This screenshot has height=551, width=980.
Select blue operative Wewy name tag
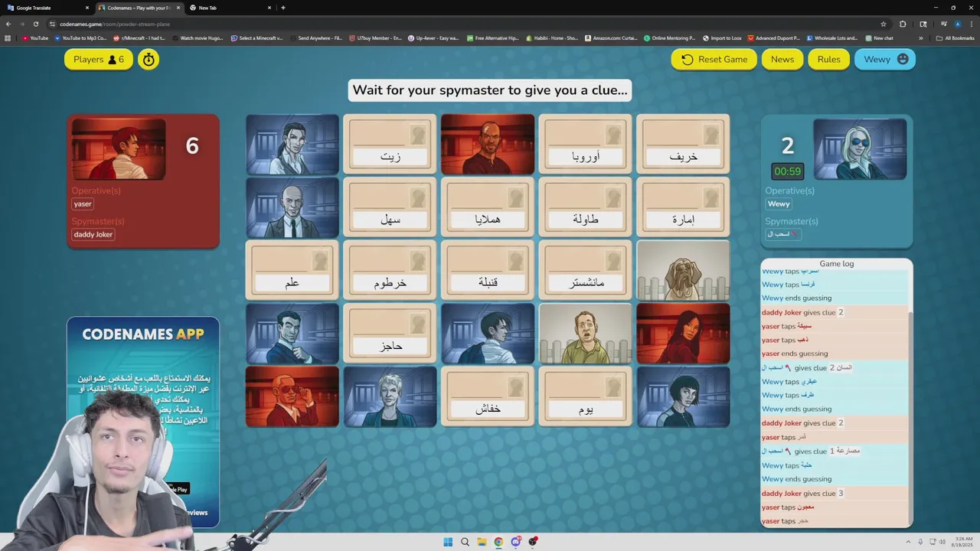click(x=779, y=204)
